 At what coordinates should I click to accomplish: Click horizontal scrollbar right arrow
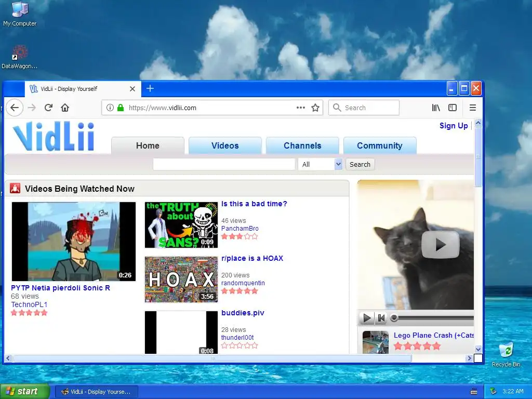tap(469, 358)
